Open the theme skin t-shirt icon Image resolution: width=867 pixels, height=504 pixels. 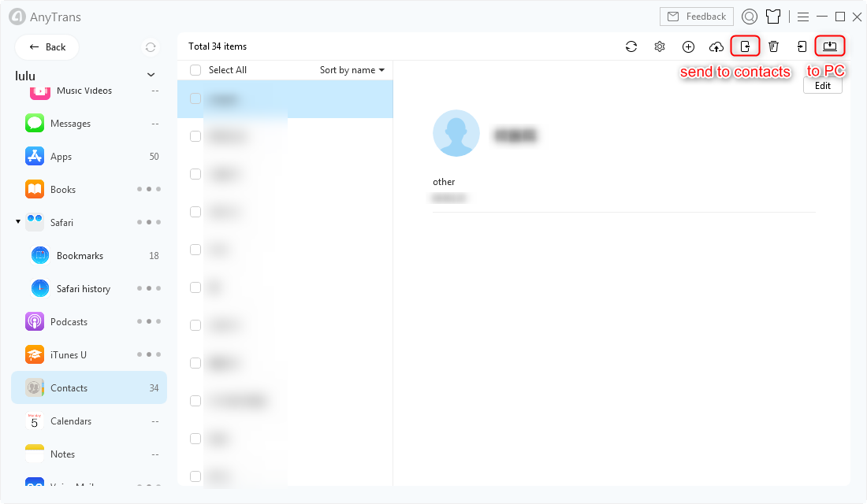[x=773, y=16]
